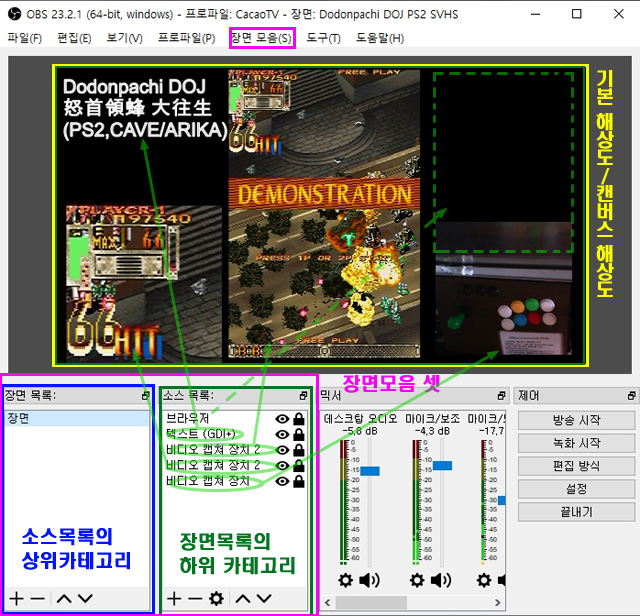Select the 브라우저 source row
Screen dimensions: 640x616
235,418
